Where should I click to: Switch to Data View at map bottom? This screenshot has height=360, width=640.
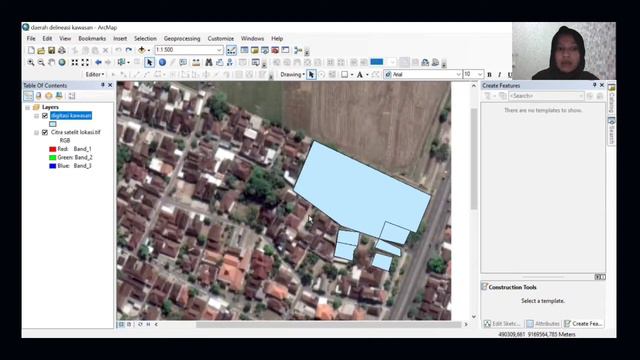click(122, 324)
